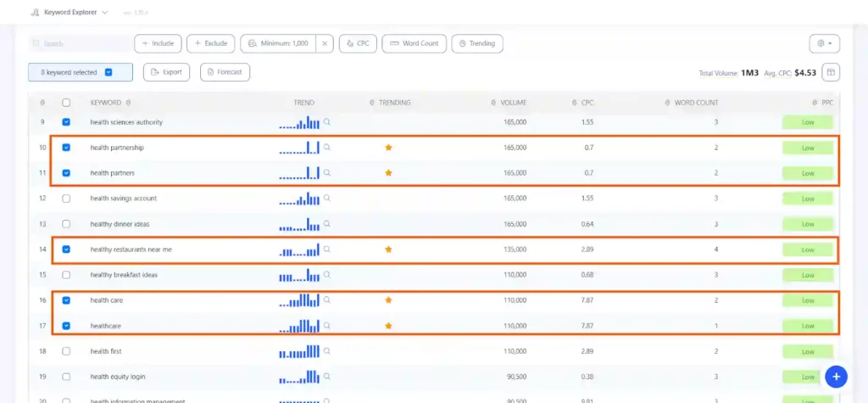This screenshot has height=403, width=868.
Task: Open trend magnifier for health care
Action: [x=327, y=299]
